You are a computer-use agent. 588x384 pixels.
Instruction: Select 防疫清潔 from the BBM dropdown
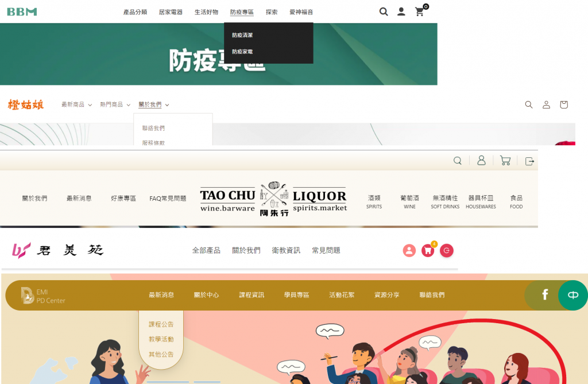click(242, 35)
